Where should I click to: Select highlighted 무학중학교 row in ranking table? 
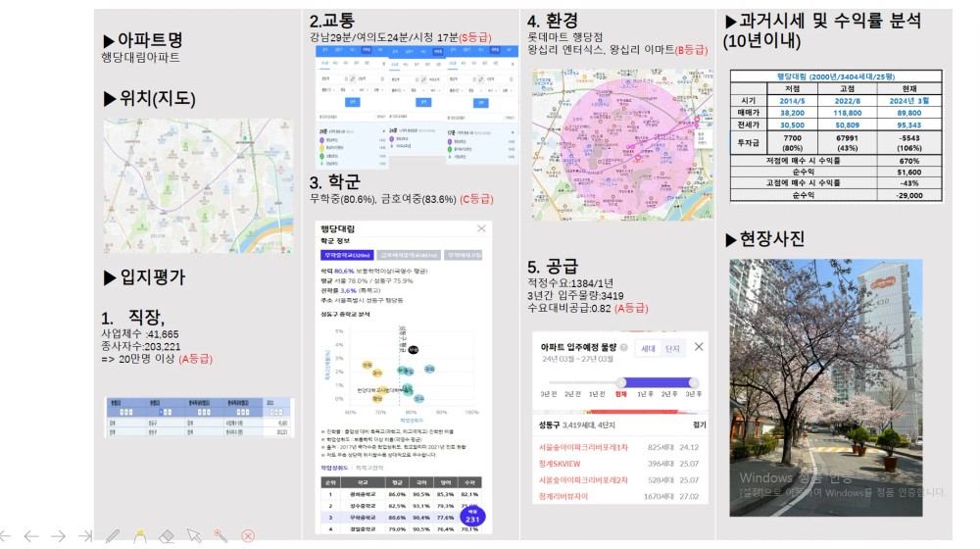401,517
